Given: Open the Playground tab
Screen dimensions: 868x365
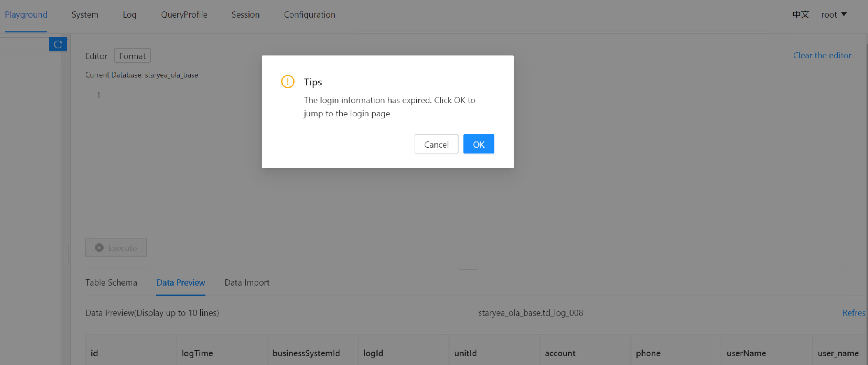Looking at the screenshot, I should point(26,14).
